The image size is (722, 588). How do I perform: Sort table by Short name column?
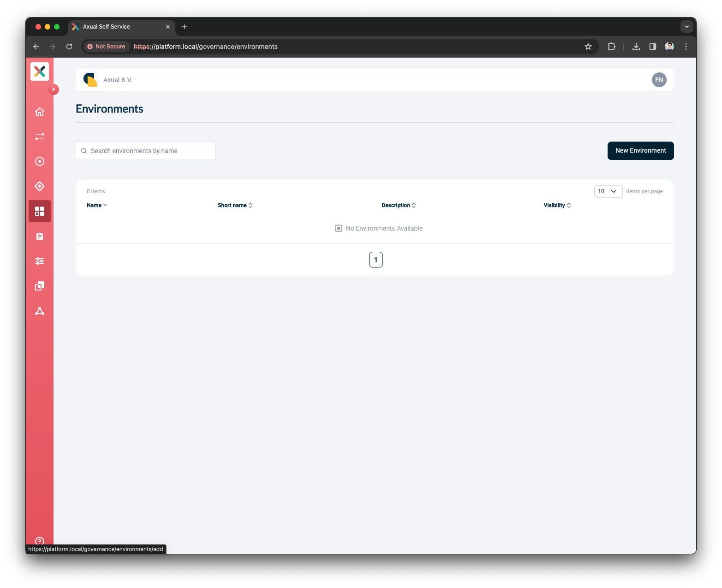pyautogui.click(x=235, y=205)
